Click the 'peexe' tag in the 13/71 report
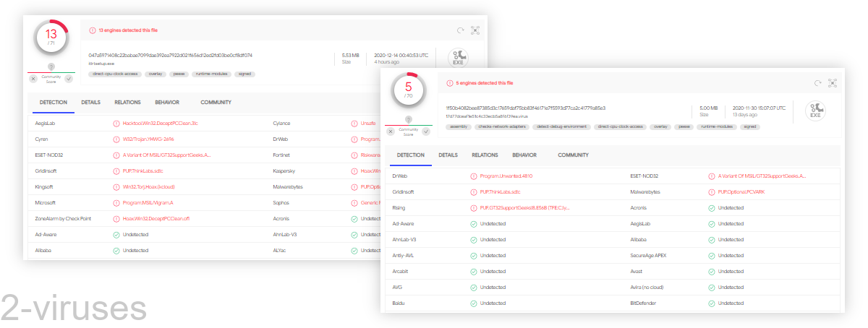 (x=179, y=74)
